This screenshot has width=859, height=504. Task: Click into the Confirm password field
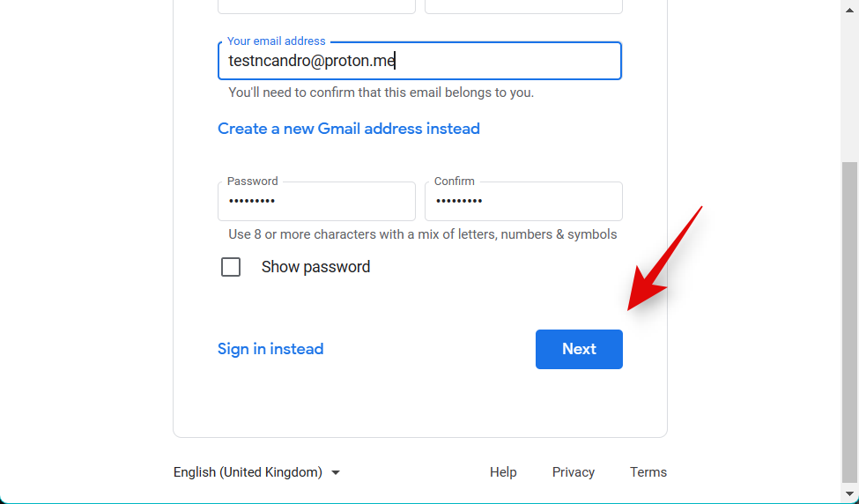coord(523,202)
